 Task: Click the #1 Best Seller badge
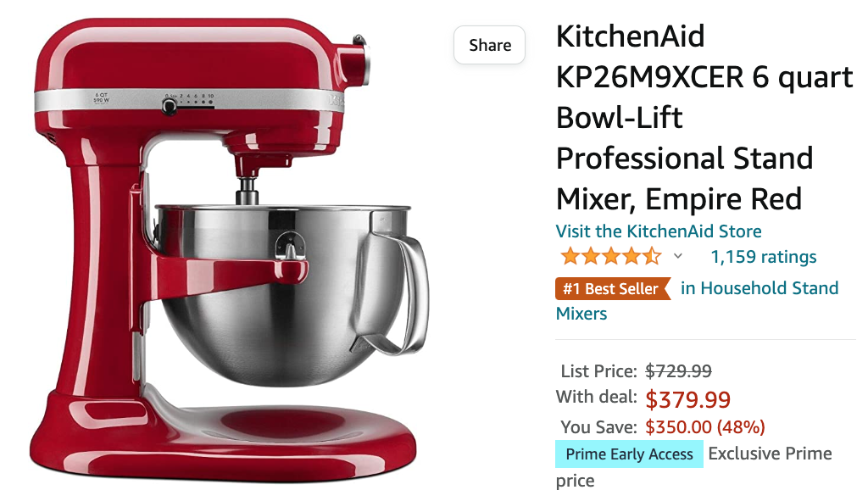[x=613, y=288]
